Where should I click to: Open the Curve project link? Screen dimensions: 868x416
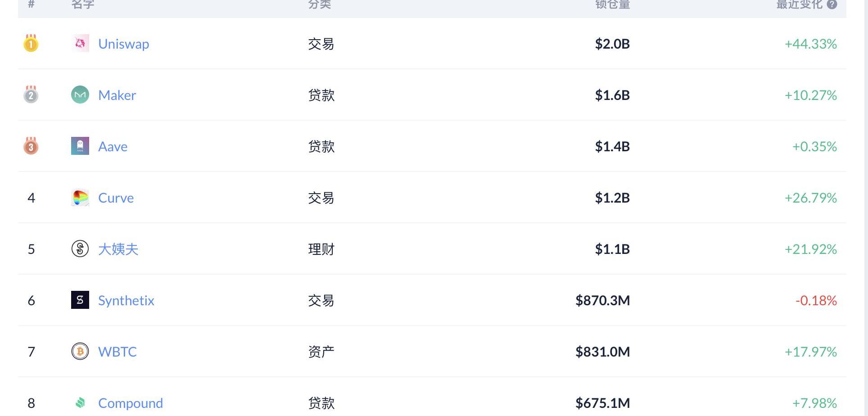[116, 198]
